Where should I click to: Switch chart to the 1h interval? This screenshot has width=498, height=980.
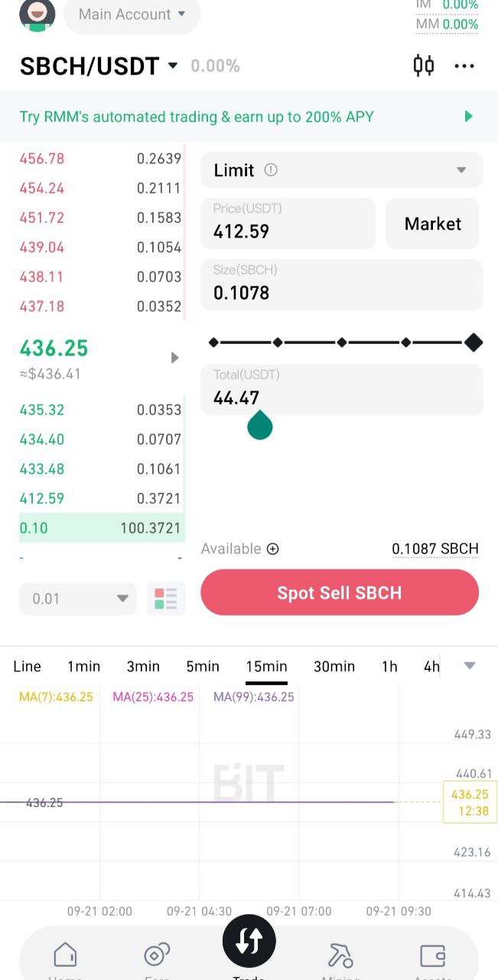click(389, 666)
